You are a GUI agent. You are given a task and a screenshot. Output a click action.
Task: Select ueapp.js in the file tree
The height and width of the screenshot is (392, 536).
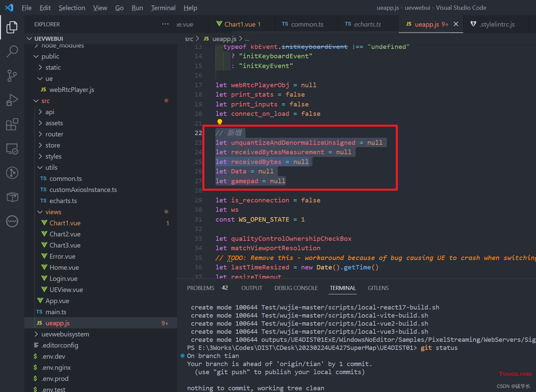[x=100, y=323]
